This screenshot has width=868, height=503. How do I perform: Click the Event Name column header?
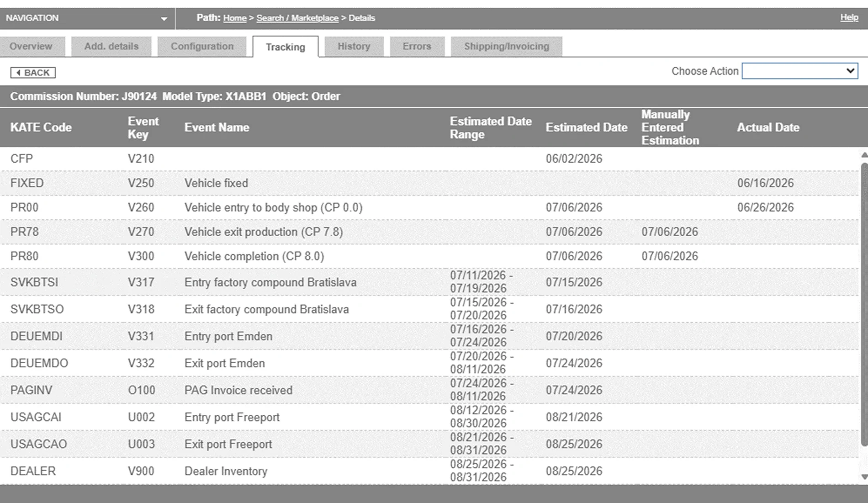(217, 127)
